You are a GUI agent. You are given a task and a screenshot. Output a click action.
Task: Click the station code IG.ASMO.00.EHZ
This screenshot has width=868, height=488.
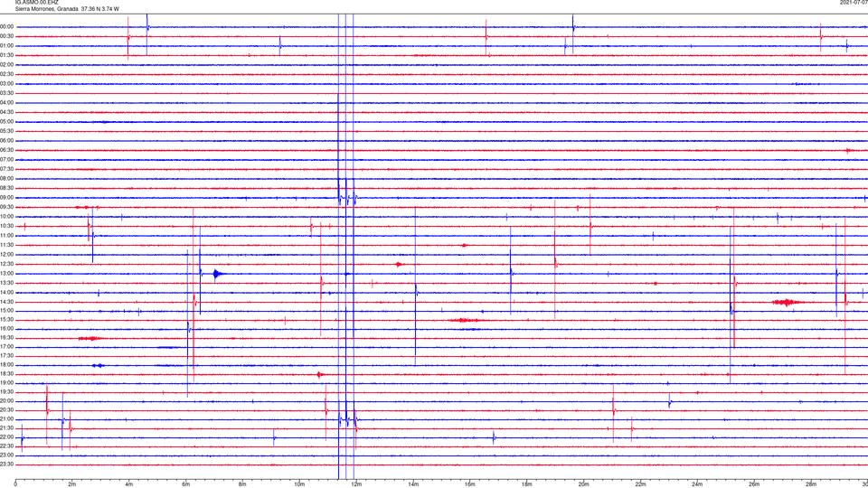[36, 3]
